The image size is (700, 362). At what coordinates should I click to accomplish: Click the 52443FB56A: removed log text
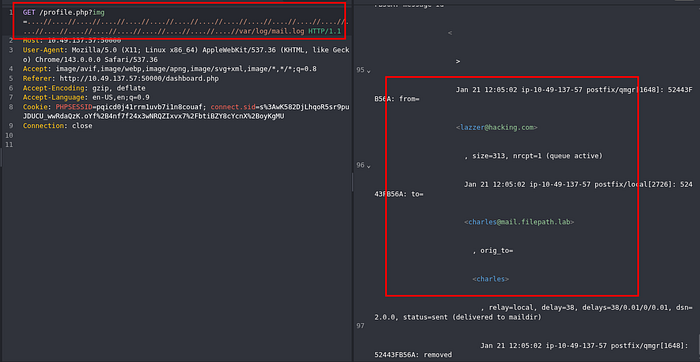tap(413, 355)
